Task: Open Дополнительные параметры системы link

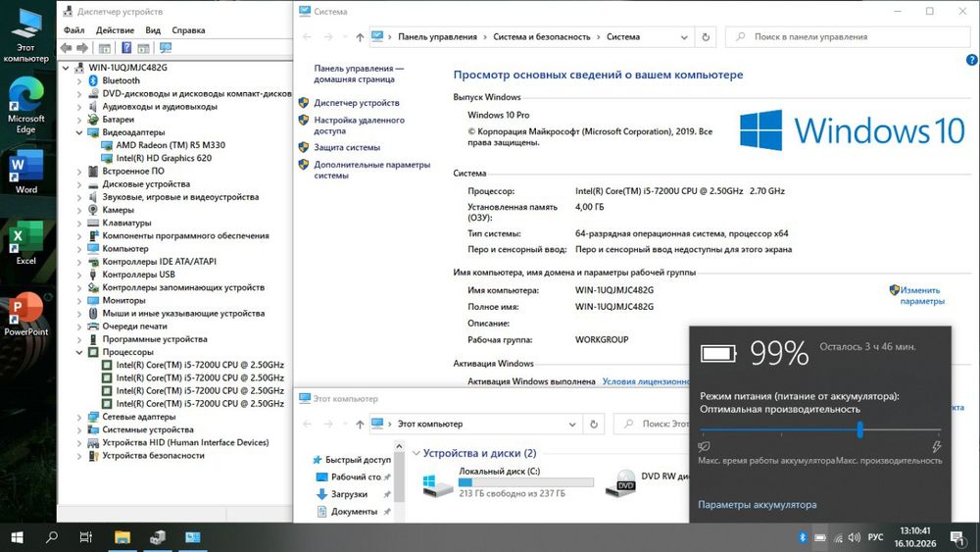Action: point(371,170)
